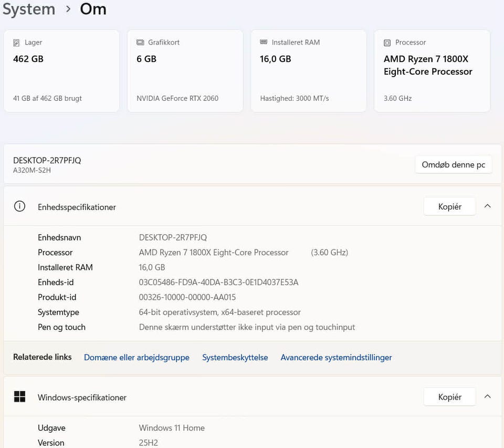Collapse the Windows-specifikationer section chevron

(x=487, y=397)
